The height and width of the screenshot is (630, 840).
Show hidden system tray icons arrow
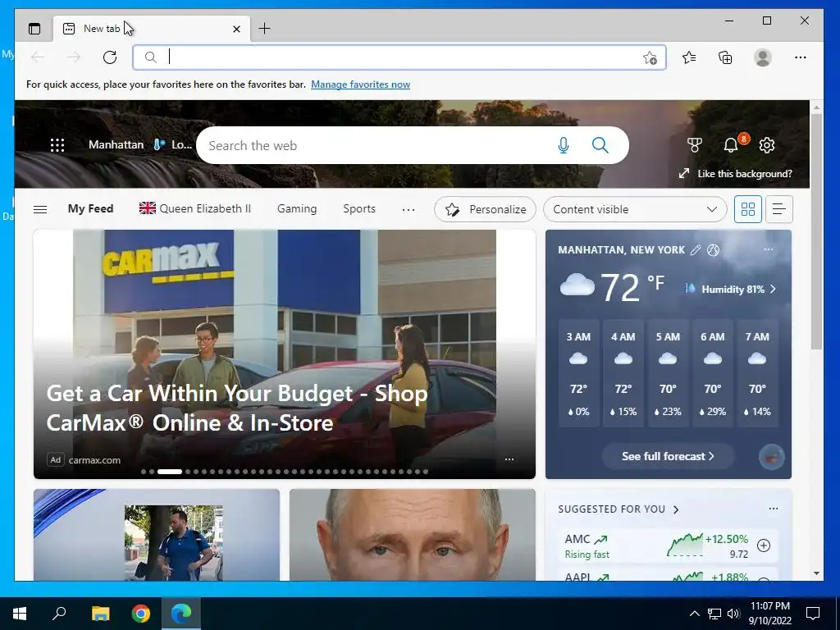click(694, 614)
